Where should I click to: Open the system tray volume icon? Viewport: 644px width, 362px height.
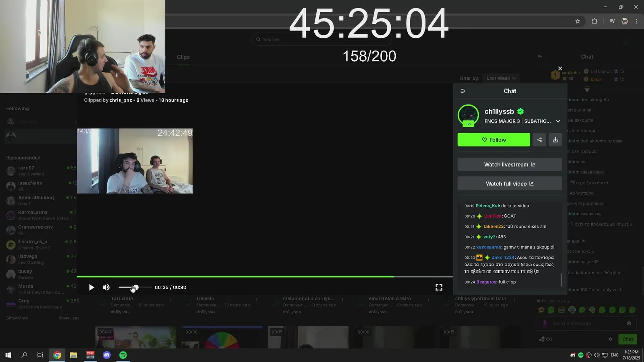(x=596, y=355)
